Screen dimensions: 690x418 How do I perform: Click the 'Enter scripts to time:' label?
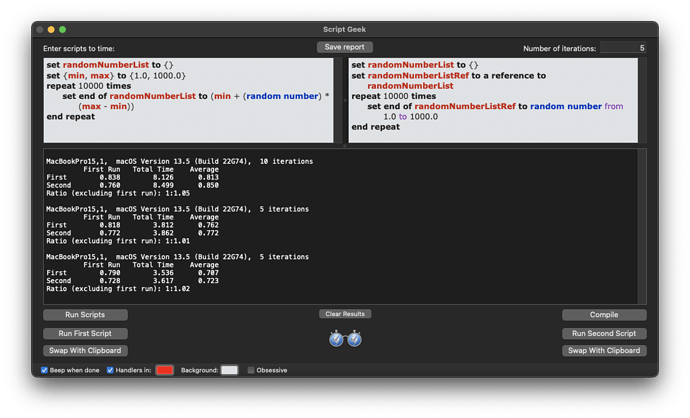click(79, 48)
